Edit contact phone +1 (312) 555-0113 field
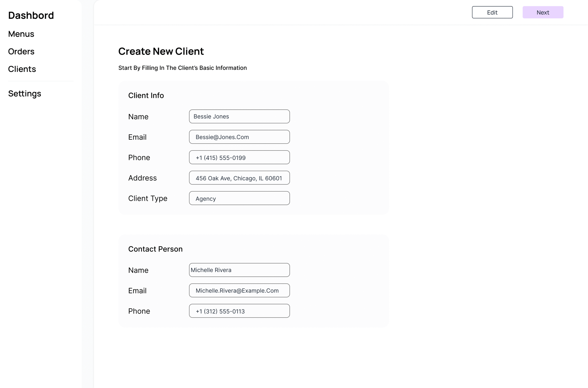588x388 pixels. click(239, 311)
